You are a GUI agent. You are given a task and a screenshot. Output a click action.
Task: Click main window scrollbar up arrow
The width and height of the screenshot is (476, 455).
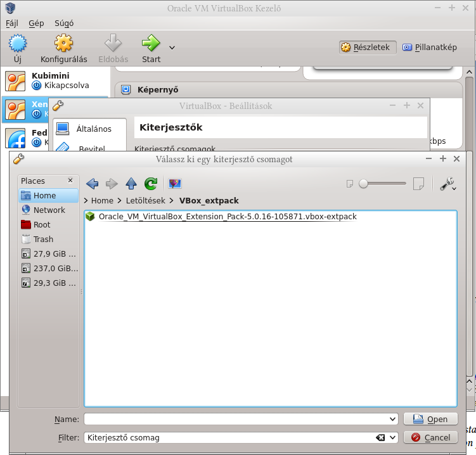pyautogui.click(x=469, y=72)
